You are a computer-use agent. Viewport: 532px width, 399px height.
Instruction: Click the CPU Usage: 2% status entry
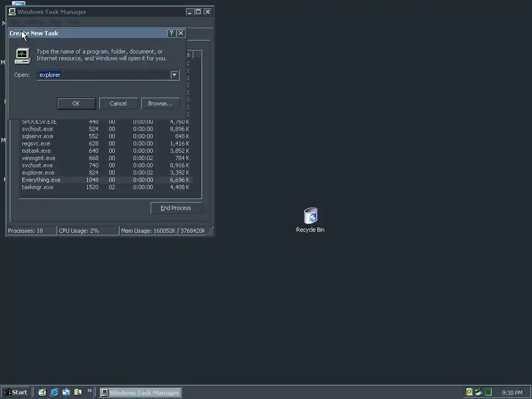click(88, 231)
